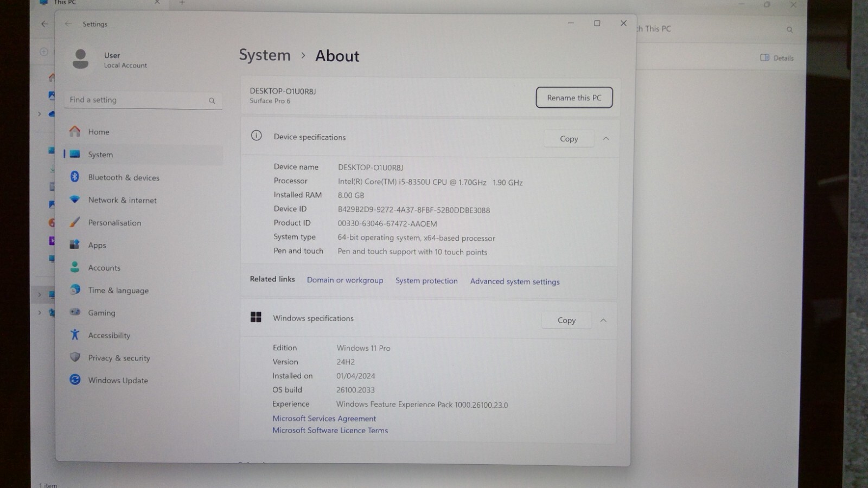
Task: Click File Explorer back arrow behind Settings
Action: (x=44, y=24)
